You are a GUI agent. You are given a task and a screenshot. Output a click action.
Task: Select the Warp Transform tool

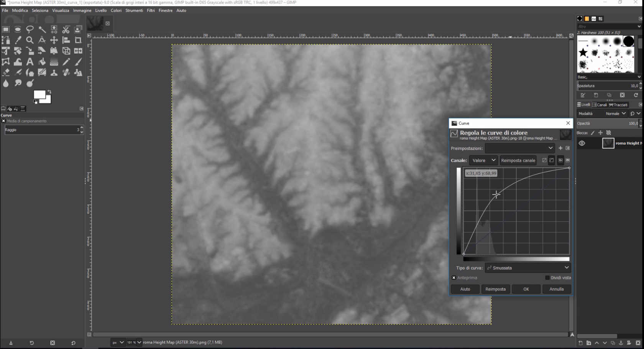pyautogui.click(x=18, y=62)
